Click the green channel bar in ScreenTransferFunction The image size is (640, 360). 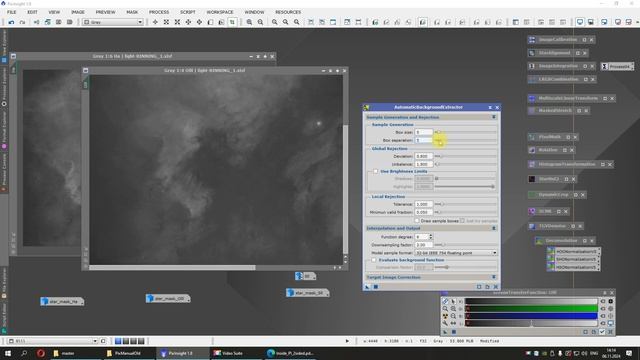pyautogui.click(x=531, y=309)
